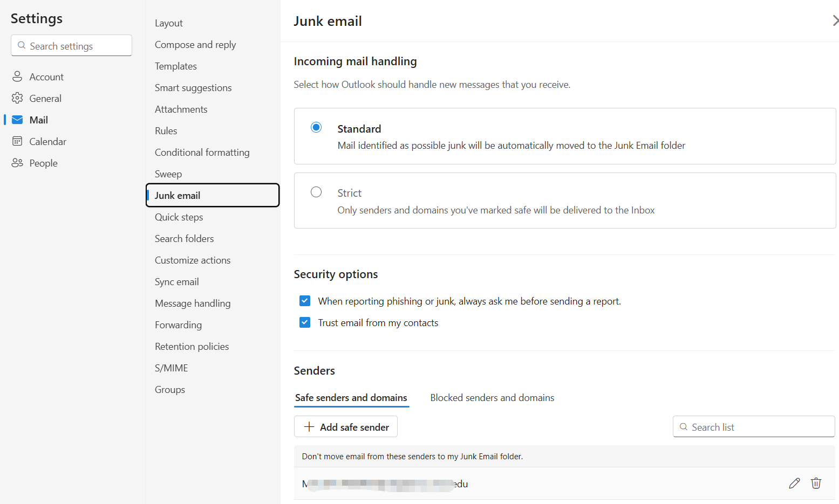Go to Forwarding settings
This screenshot has width=839, height=504.
[x=178, y=325]
